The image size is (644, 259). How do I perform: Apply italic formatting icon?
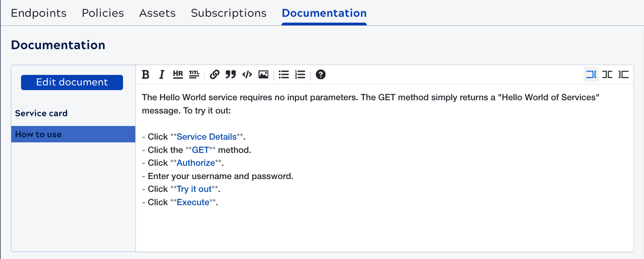coord(162,75)
